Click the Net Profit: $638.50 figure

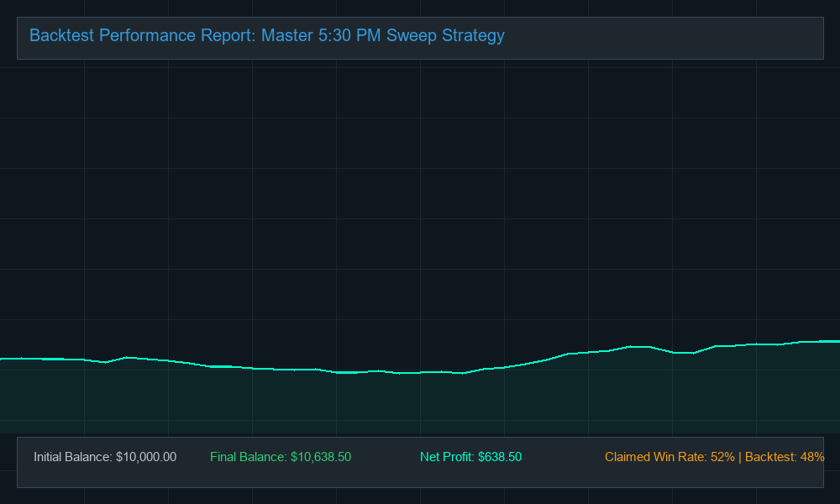(x=471, y=457)
